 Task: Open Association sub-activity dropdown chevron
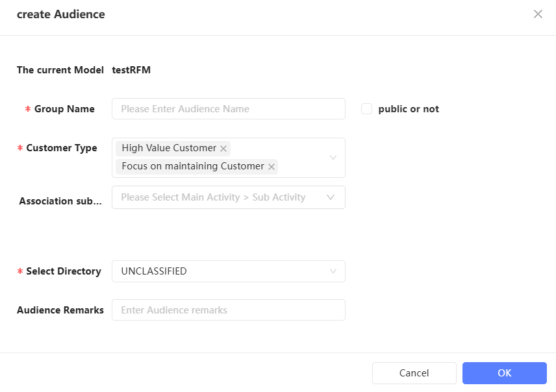331,197
